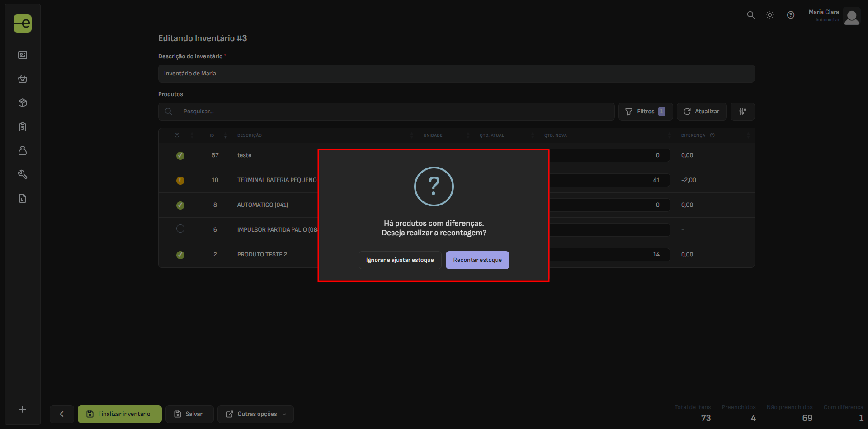Click the Descrição do inventário text field
This screenshot has width=868, height=429.
click(x=456, y=74)
